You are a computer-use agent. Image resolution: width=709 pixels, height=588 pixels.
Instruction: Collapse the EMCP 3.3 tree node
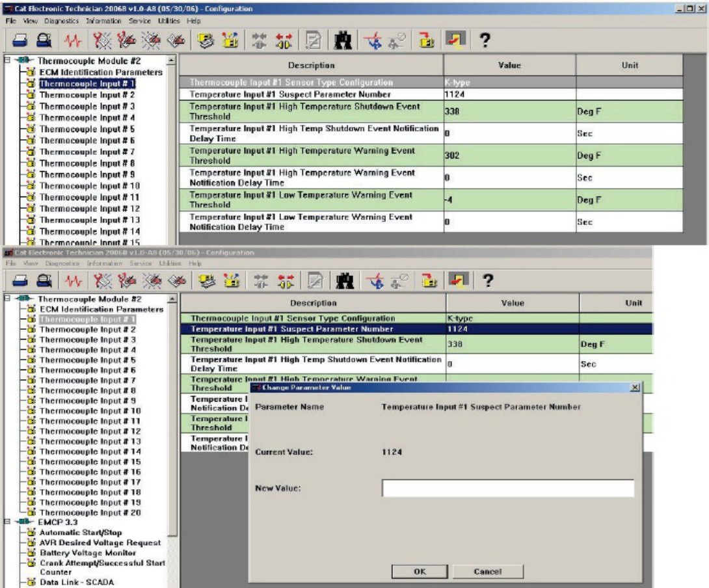[7, 522]
